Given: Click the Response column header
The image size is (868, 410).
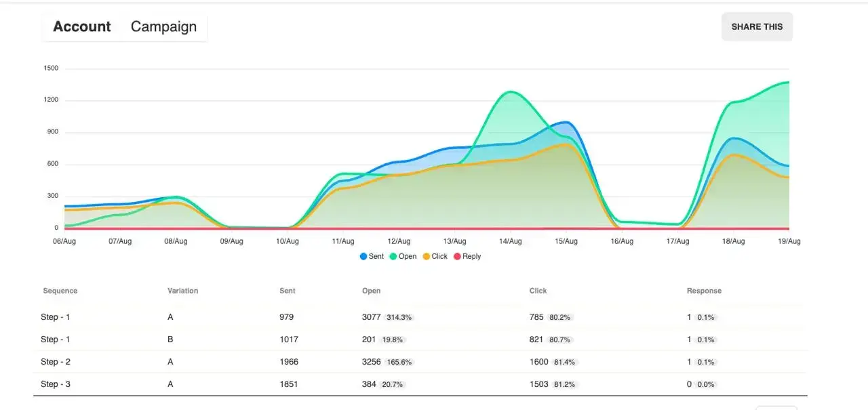Looking at the screenshot, I should 704,291.
